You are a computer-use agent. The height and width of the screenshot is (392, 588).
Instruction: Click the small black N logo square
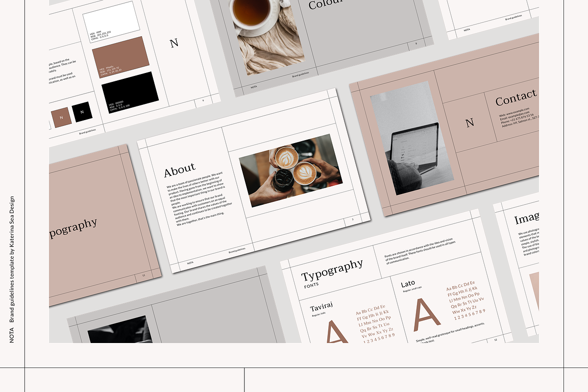coord(82,112)
